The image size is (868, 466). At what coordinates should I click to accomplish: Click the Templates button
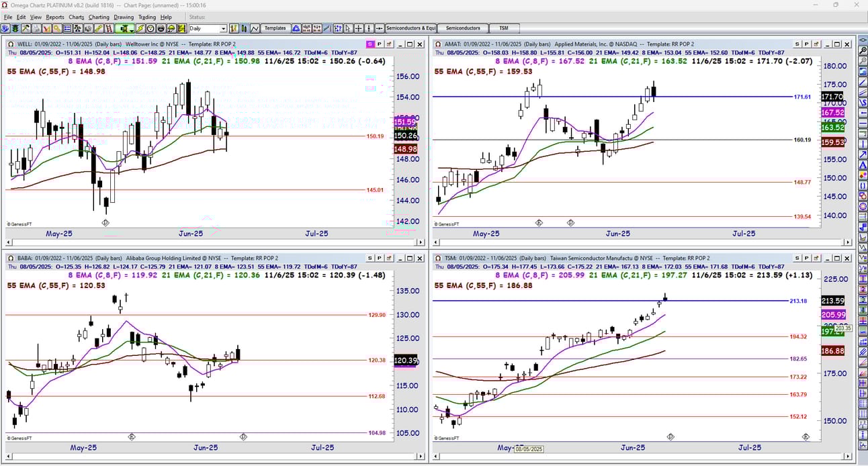click(275, 29)
